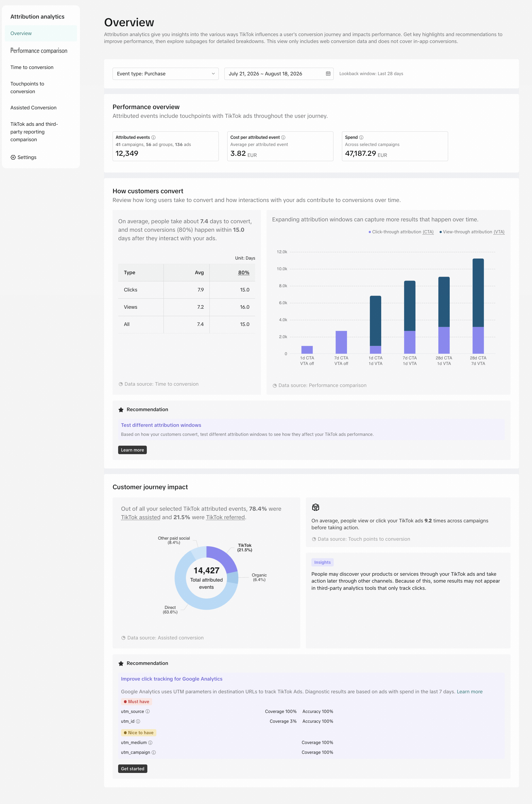Click the Views row average value 7.2
Image resolution: width=532 pixels, height=804 pixels.
(x=200, y=307)
